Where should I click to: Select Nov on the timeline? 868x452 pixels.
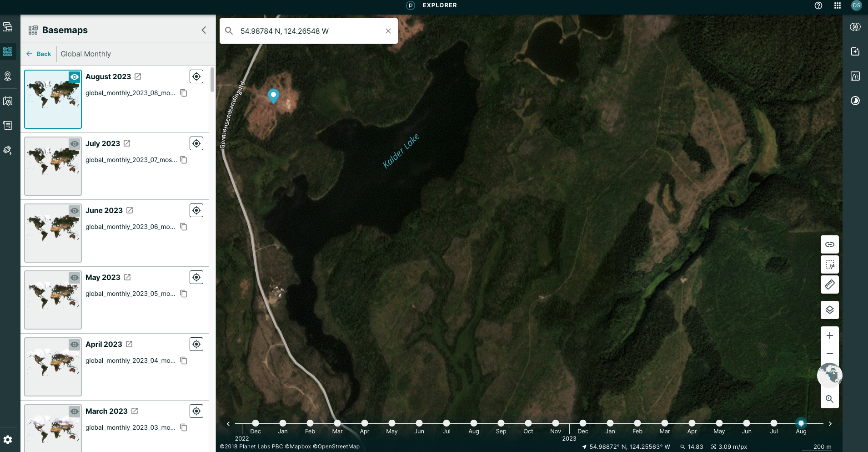point(556,423)
